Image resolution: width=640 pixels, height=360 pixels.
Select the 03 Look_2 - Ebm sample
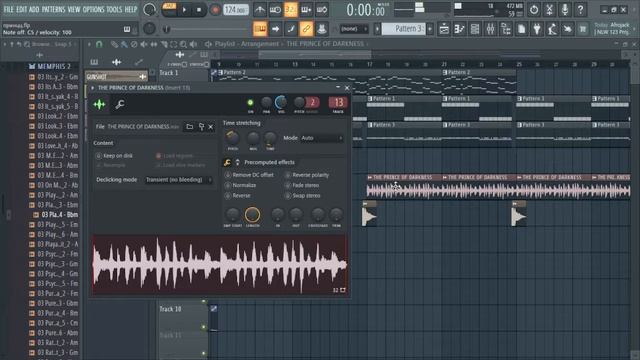[x=53, y=116]
